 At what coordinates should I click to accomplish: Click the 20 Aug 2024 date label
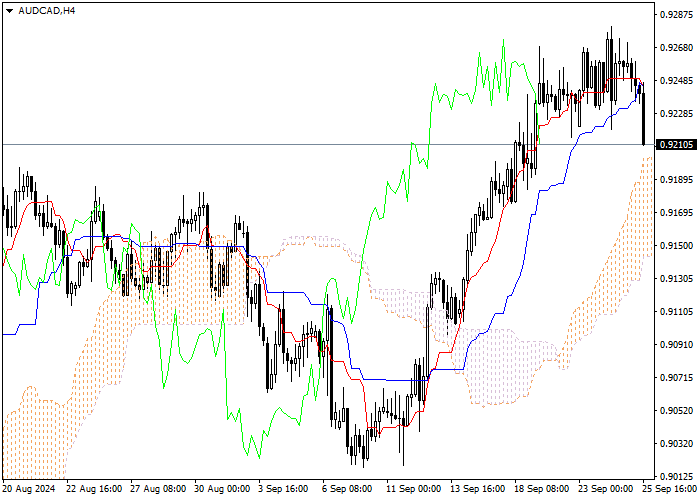29,489
